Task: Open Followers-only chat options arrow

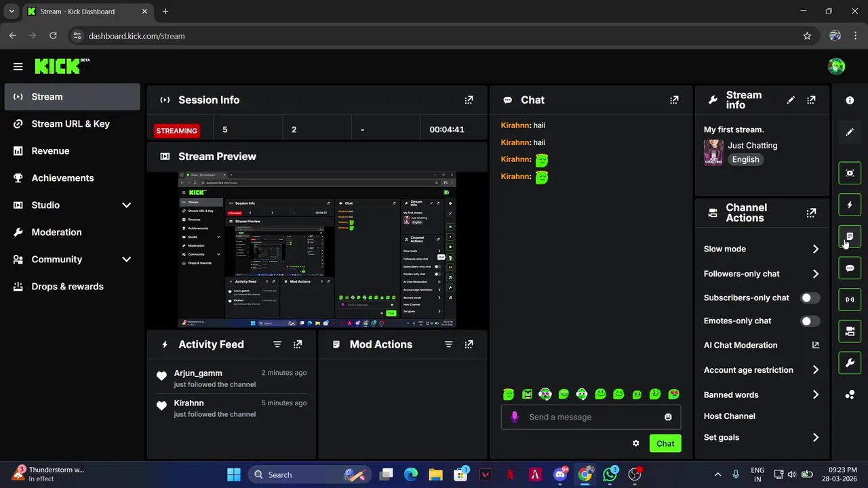Action: [816, 274]
